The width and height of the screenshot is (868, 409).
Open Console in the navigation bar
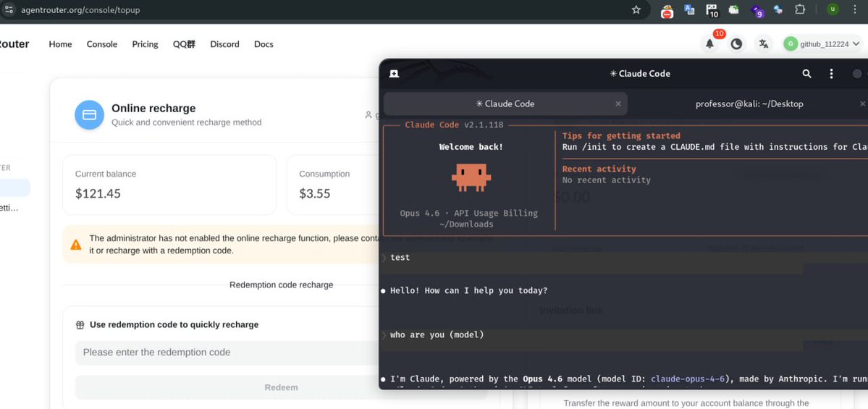pyautogui.click(x=102, y=44)
